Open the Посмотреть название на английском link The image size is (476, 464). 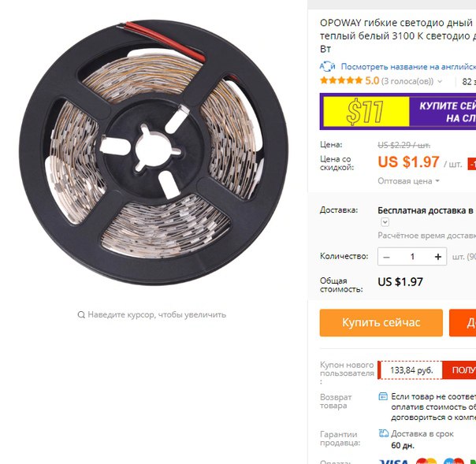(408, 66)
